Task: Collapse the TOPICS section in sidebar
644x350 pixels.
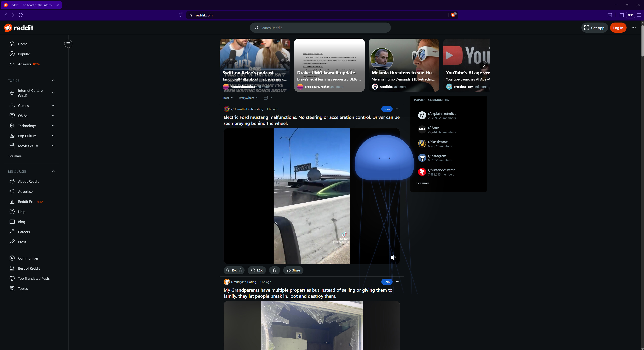Action: pos(53,80)
